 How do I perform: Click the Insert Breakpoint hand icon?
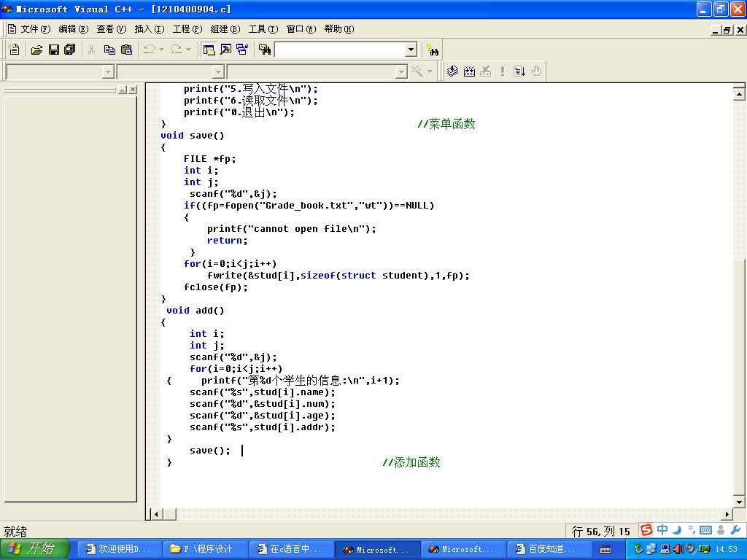[536, 71]
